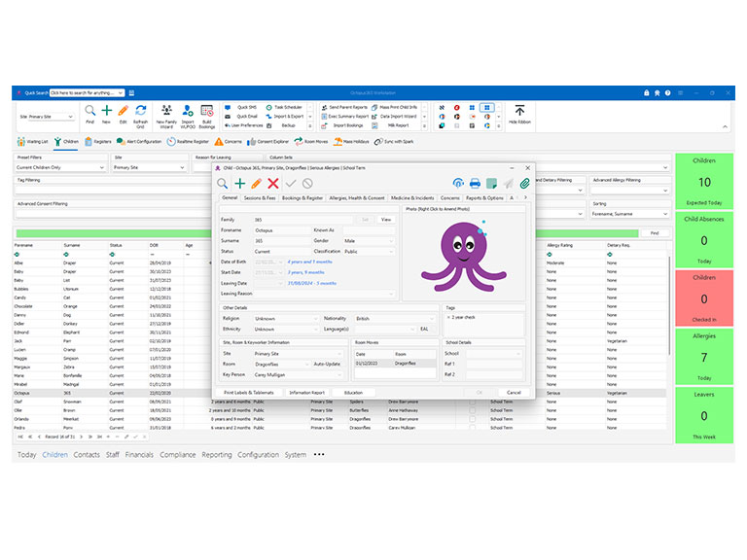747x560 pixels.
Task: Toggle the checkbox in Ollie Brown's row
Action: [472, 410]
